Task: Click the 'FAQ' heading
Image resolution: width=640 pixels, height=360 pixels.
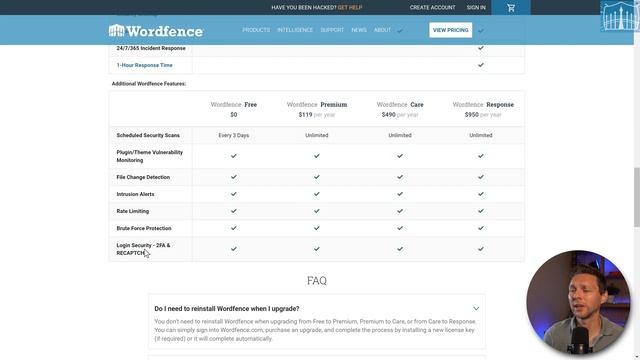Action: tap(317, 280)
